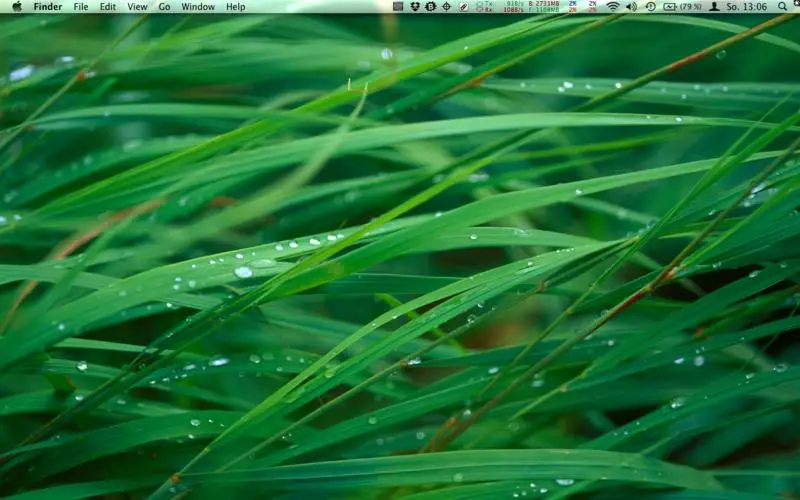Open the Apple menu
This screenshot has height=500, width=800.
click(x=16, y=6)
